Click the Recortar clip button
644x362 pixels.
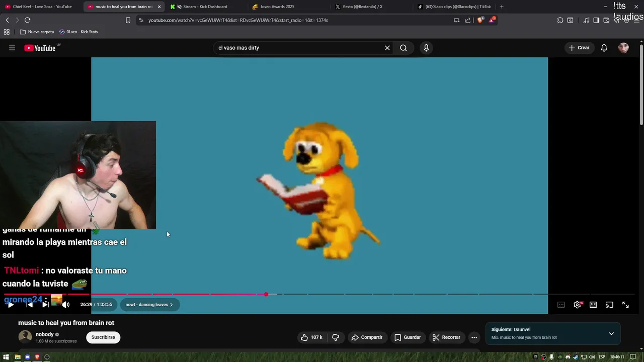(x=446, y=337)
